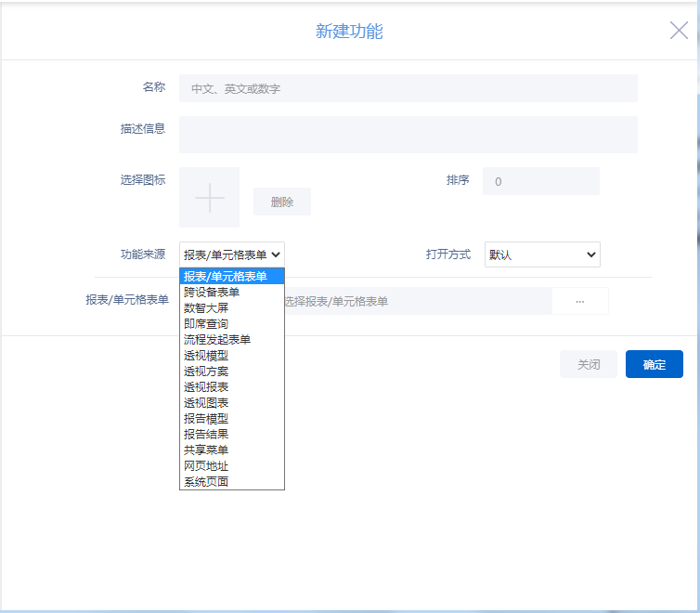Viewport: 700px width, 613px height.
Task: Open the 打开方式 dropdown set to 默认
Action: point(542,254)
